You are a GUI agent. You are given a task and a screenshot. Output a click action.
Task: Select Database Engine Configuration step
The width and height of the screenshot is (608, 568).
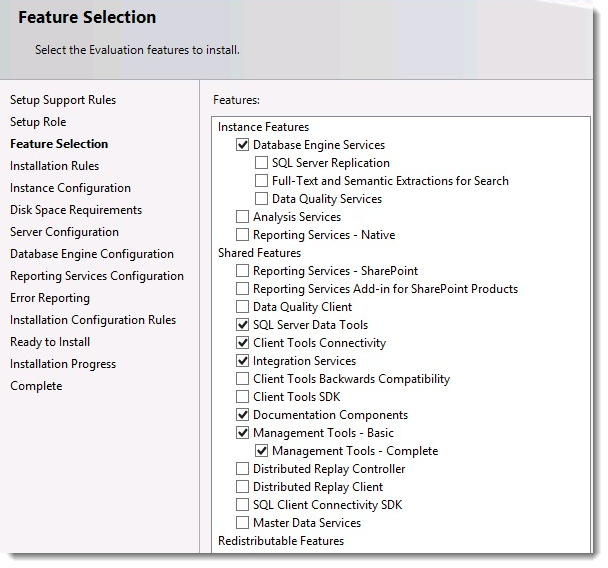point(92,254)
